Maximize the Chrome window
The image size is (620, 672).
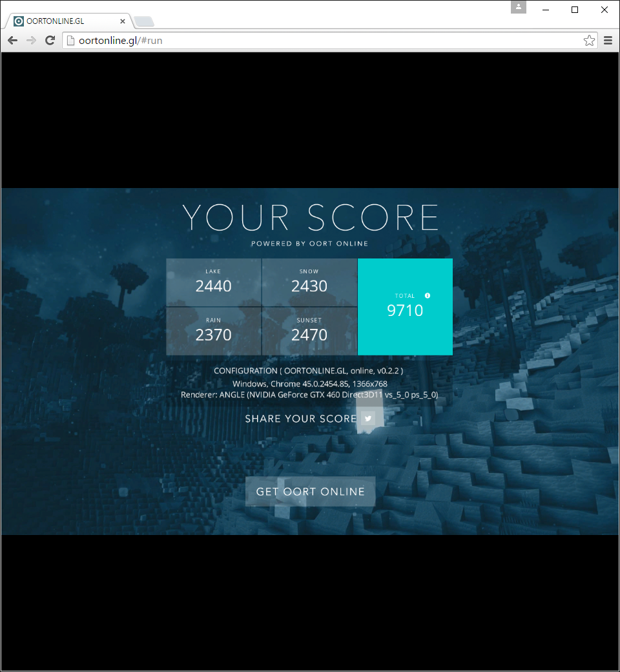click(x=575, y=10)
